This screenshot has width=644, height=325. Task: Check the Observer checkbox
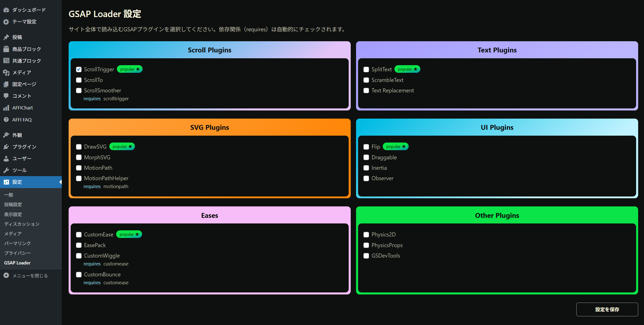(x=366, y=178)
